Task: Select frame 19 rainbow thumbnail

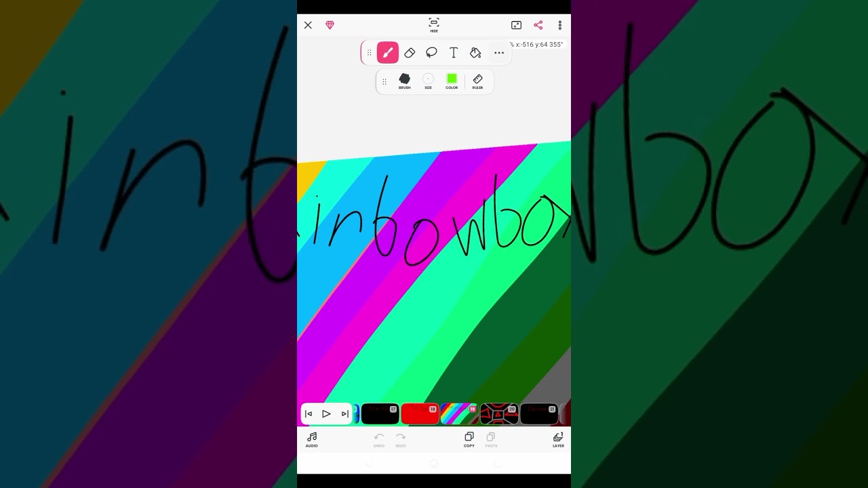Action: [x=459, y=413]
